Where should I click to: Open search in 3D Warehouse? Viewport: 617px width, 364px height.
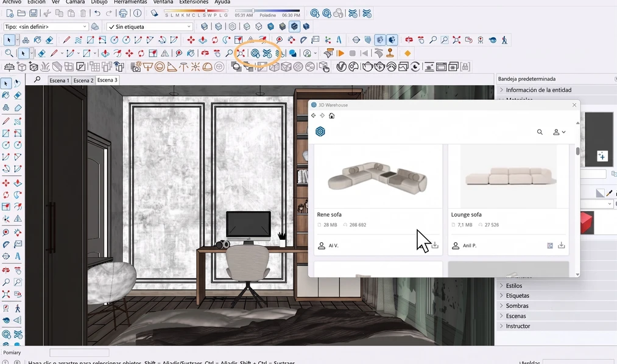[540, 132]
